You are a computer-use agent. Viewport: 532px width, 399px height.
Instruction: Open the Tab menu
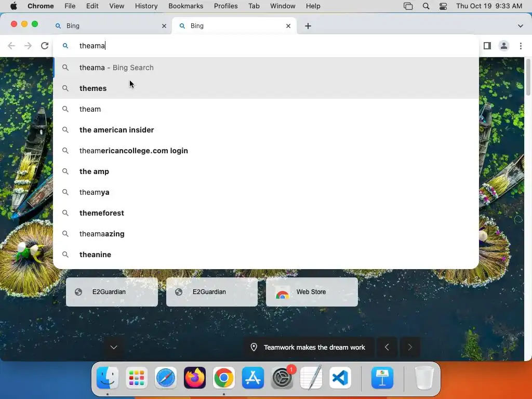[254, 6]
